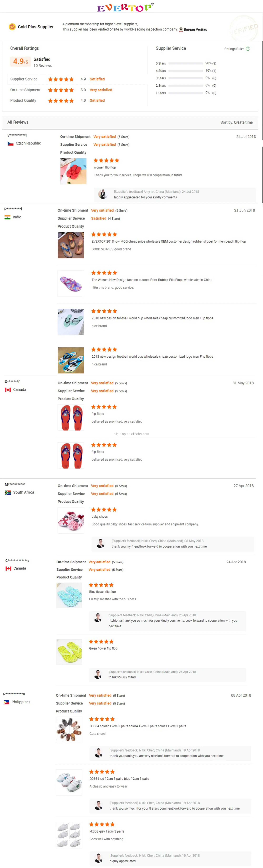263x868 pixels.
Task: Click the 4 Stars rating bar
Action: click(x=185, y=71)
